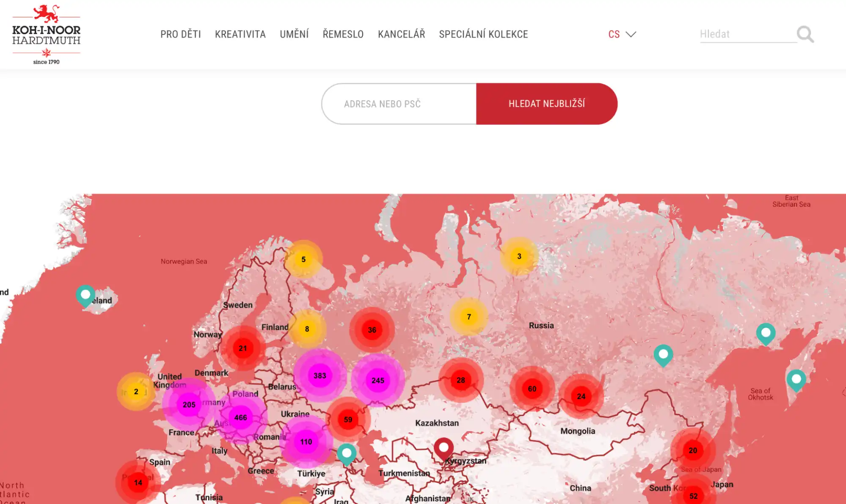Viewport: 846px width, 504px height.
Task: Open the cluster marker 8 near Finland
Action: click(x=307, y=329)
